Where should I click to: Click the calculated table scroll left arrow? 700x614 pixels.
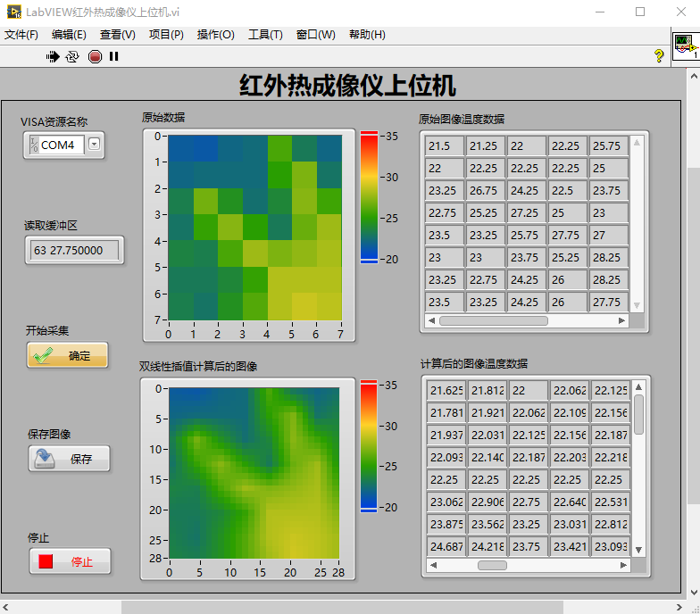coord(433,566)
